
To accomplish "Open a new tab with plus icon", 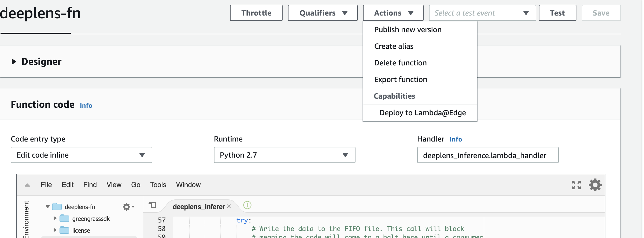I will [x=247, y=205].
